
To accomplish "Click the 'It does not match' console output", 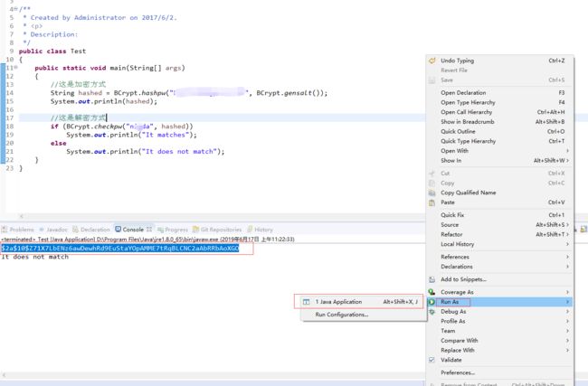I will (x=35, y=257).
